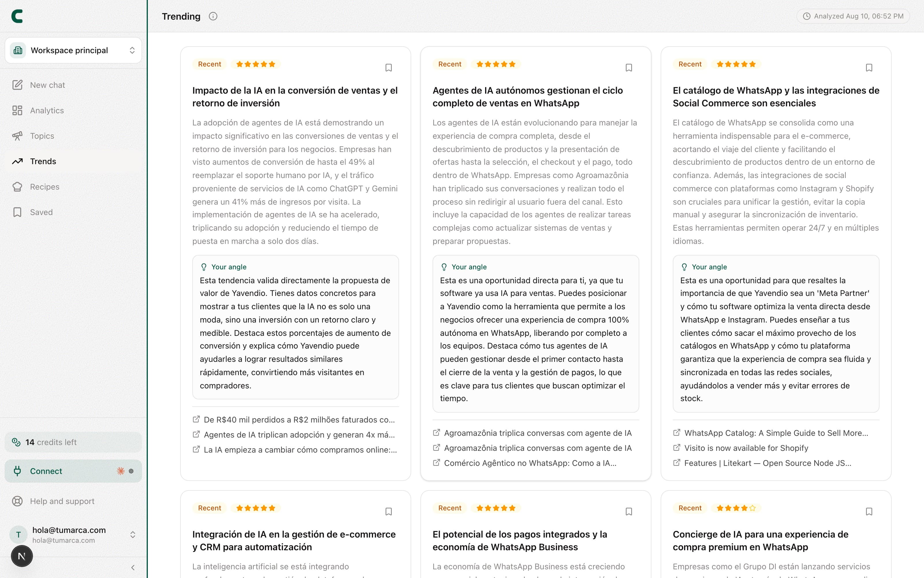924x578 pixels.
Task: Bookmark the 'Integración de IA' card
Action: tap(389, 512)
